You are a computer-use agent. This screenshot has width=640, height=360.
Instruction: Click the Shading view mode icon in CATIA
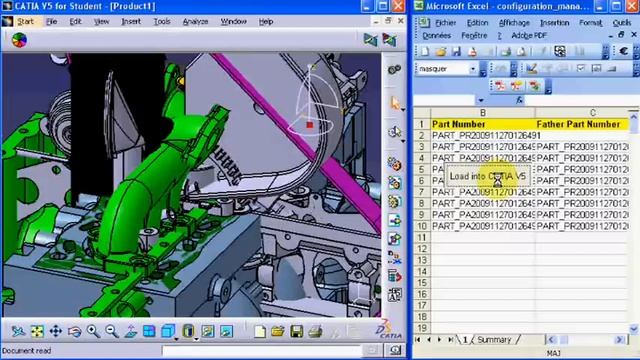[x=188, y=331]
